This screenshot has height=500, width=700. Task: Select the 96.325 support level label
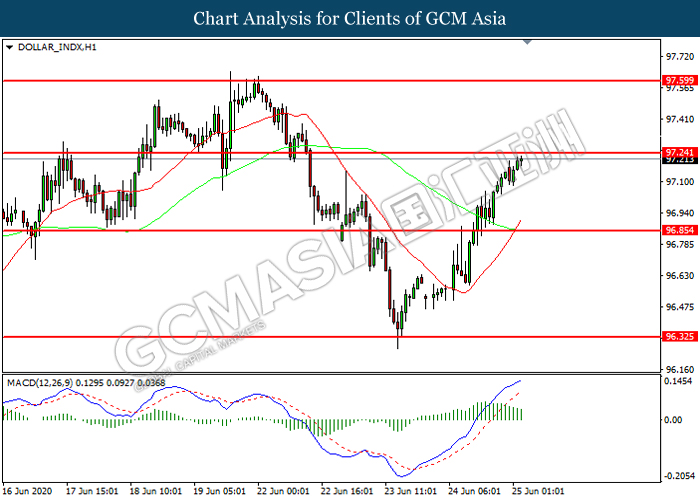pyautogui.click(x=679, y=337)
